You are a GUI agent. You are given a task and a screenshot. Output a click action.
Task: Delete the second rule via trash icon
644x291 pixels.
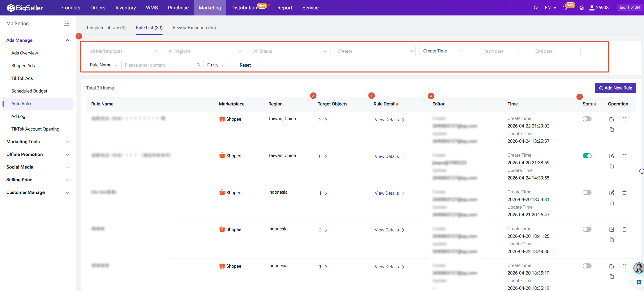point(624,156)
